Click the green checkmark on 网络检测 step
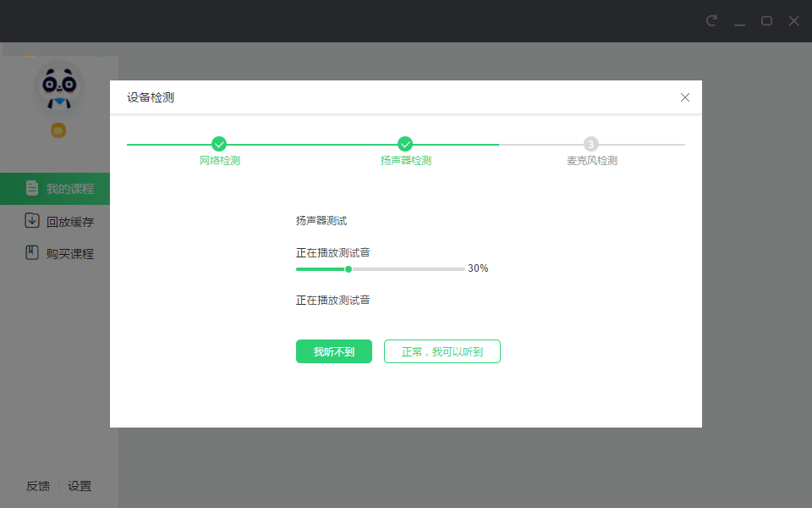The image size is (812, 508). [x=219, y=143]
